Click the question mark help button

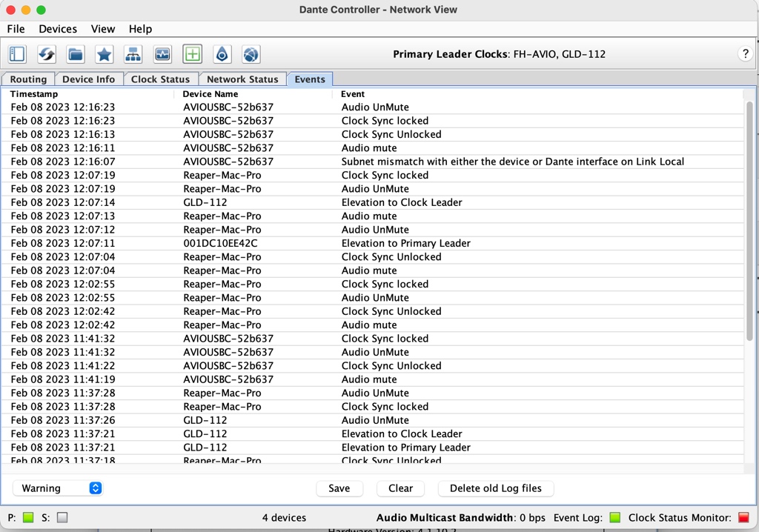(745, 54)
